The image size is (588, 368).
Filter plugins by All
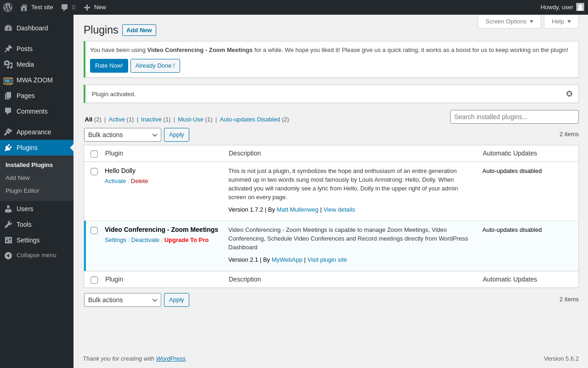coord(89,120)
